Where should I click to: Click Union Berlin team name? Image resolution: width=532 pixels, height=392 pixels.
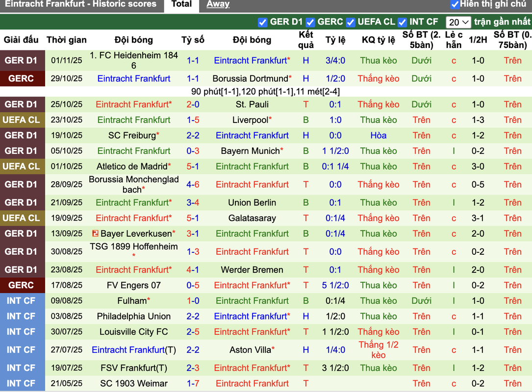pyautogui.click(x=252, y=203)
